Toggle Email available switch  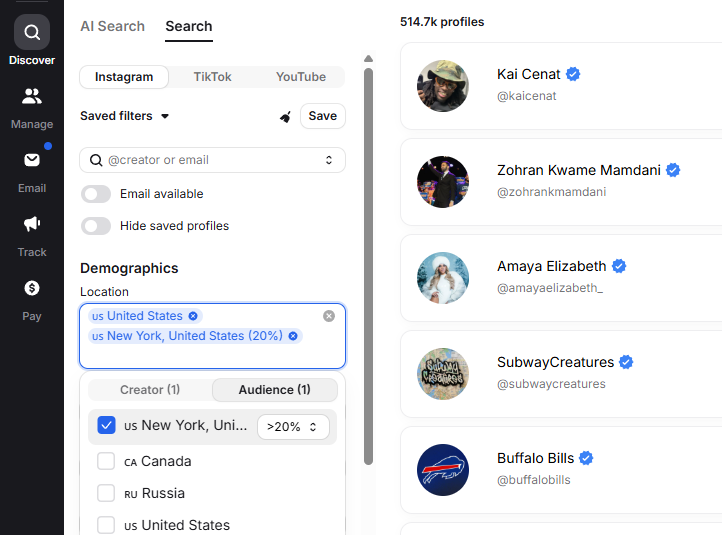[96, 194]
